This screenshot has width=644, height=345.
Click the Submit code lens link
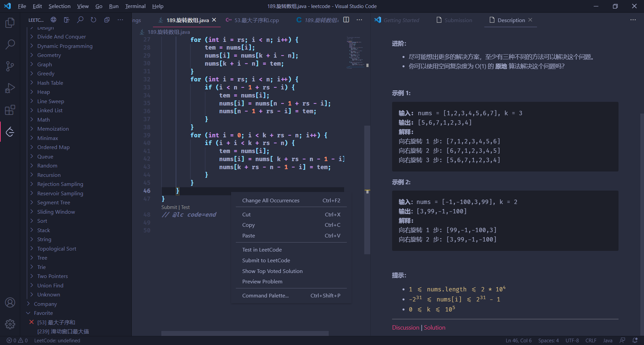tap(169, 207)
